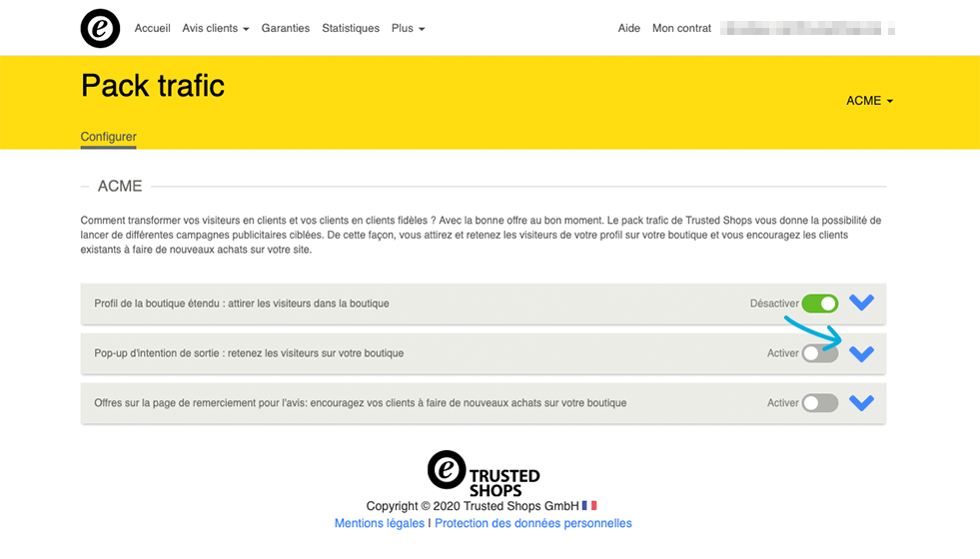
Task: Select the Configurer tab
Action: [108, 137]
